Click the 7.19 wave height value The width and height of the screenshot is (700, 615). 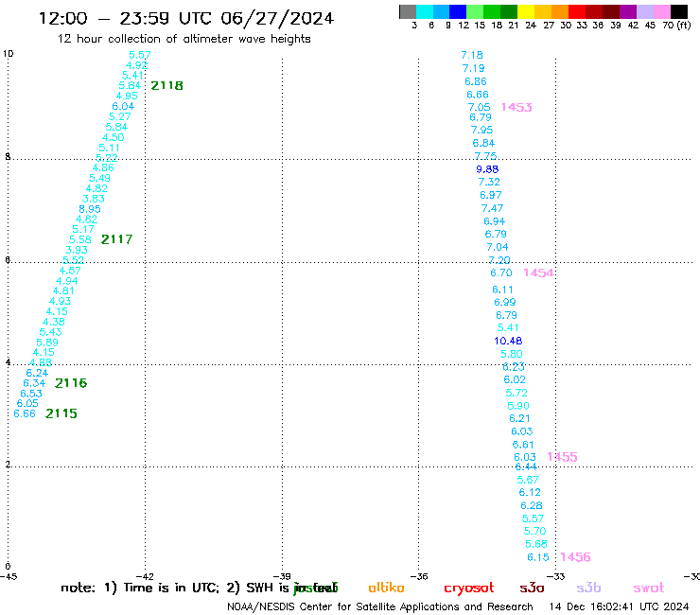[x=473, y=68]
